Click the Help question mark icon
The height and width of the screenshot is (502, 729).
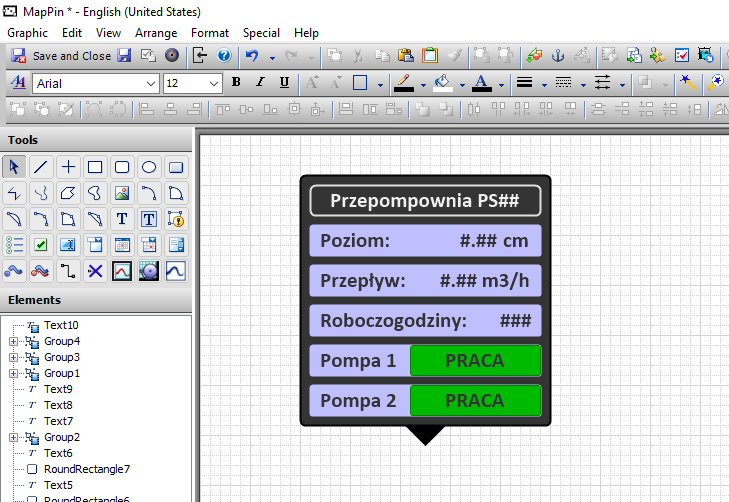[224, 56]
